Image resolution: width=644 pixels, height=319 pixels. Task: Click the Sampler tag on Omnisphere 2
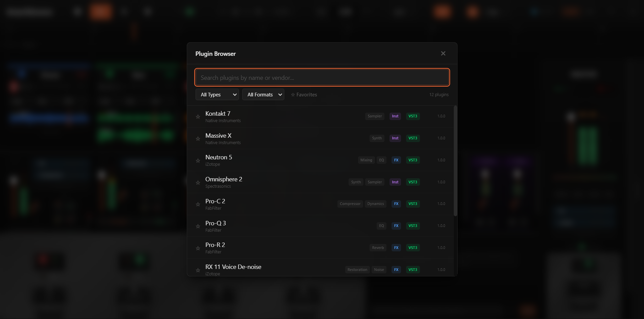tap(375, 182)
